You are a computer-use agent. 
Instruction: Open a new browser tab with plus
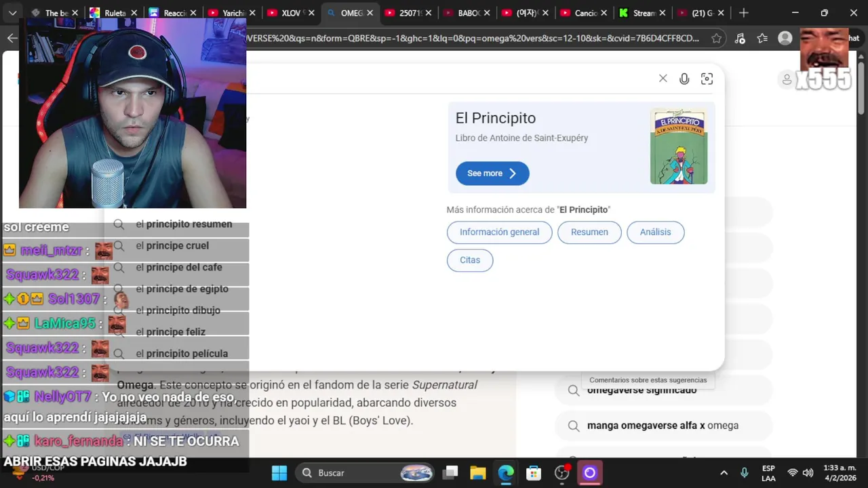(x=744, y=13)
